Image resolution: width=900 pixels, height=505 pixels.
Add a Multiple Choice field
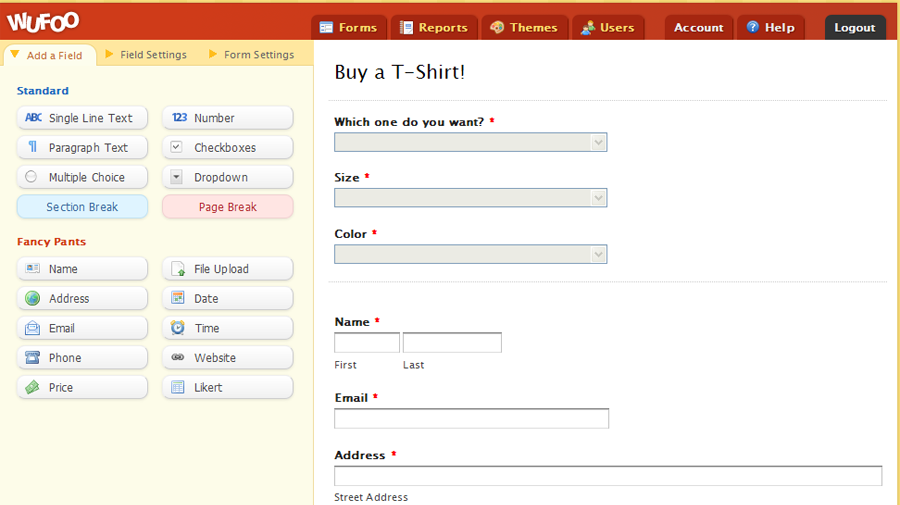point(82,177)
